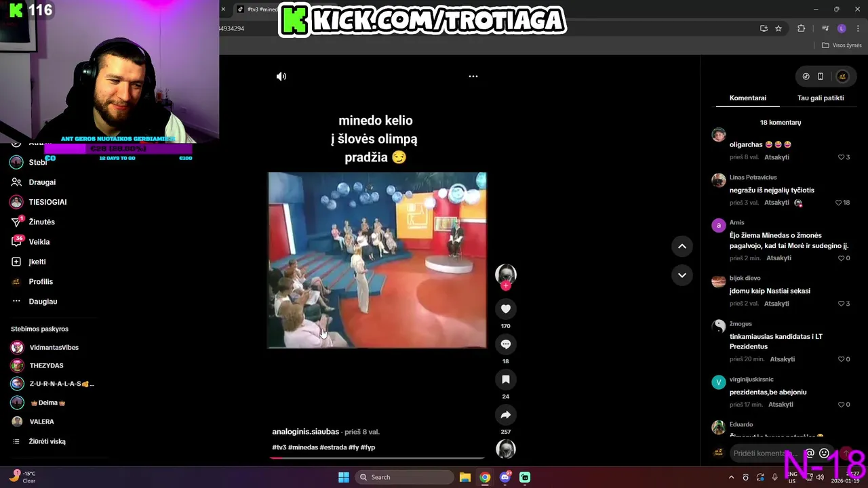This screenshot has height=488, width=868.
Task: Open the emoji picker in comment box
Action: (824, 453)
